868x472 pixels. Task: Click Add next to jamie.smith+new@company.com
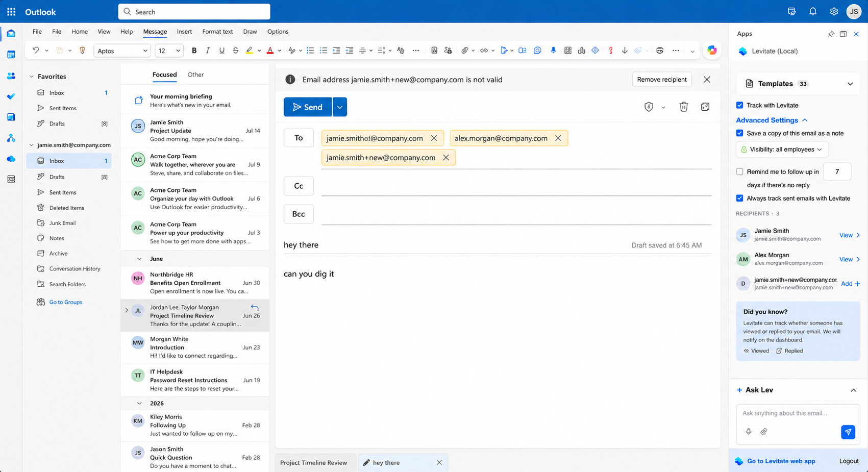851,284
